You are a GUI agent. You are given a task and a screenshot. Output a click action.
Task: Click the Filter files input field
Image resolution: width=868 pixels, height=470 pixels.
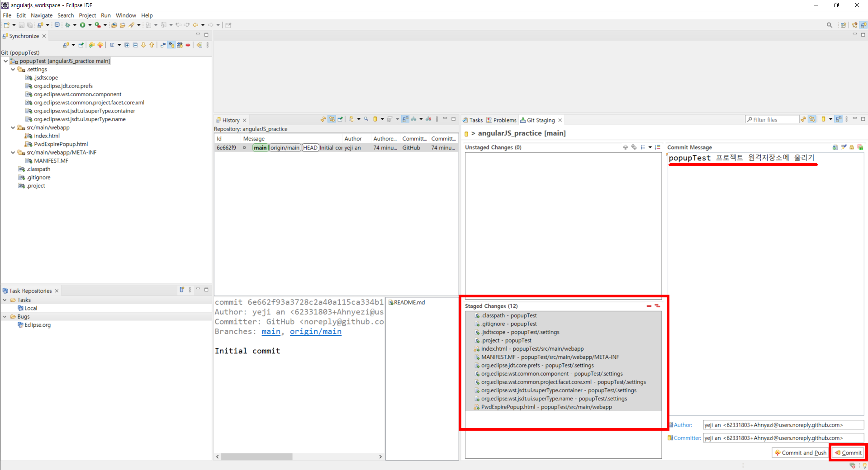coord(772,120)
